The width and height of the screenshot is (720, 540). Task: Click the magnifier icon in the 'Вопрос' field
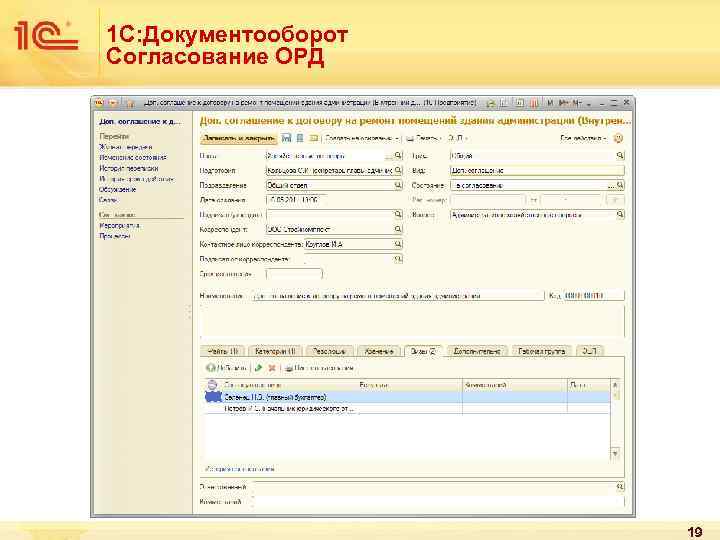[x=620, y=214]
